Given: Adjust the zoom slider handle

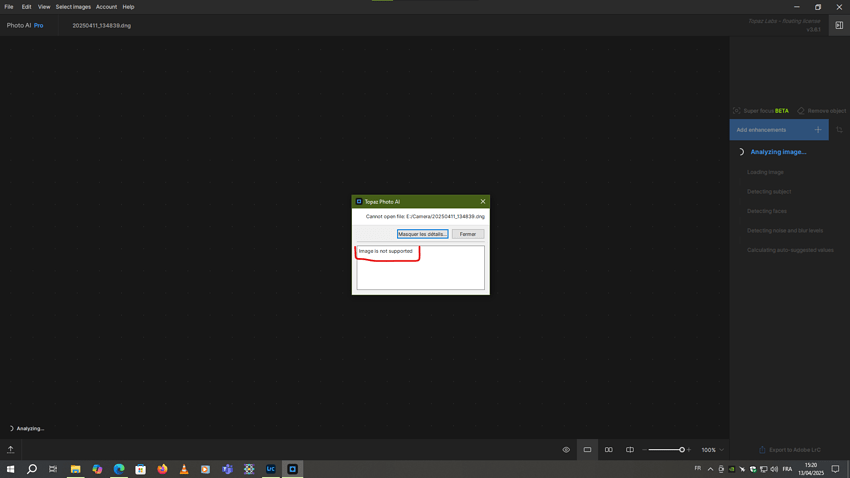Looking at the screenshot, I should [682, 450].
